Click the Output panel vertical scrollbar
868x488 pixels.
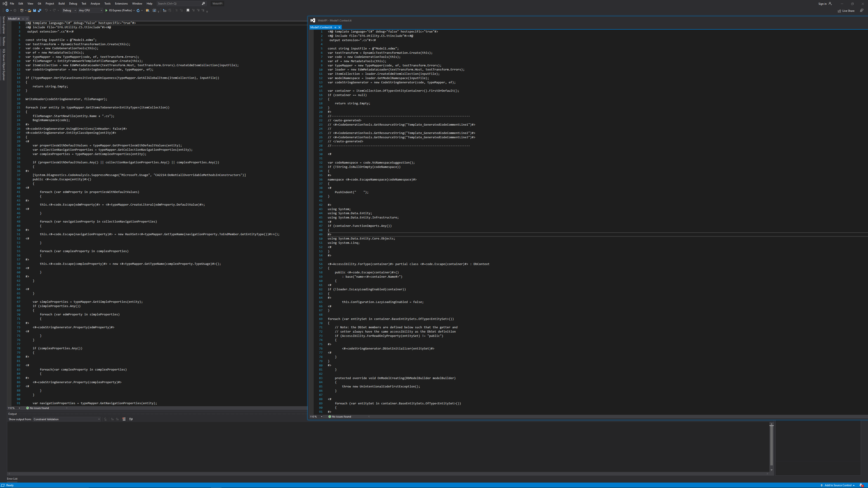click(771, 447)
